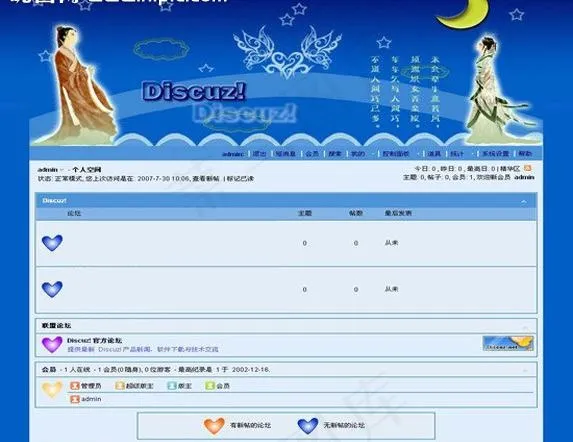Click 从未 in the second forum row
Screen dimensions: 573x442
coord(391,289)
